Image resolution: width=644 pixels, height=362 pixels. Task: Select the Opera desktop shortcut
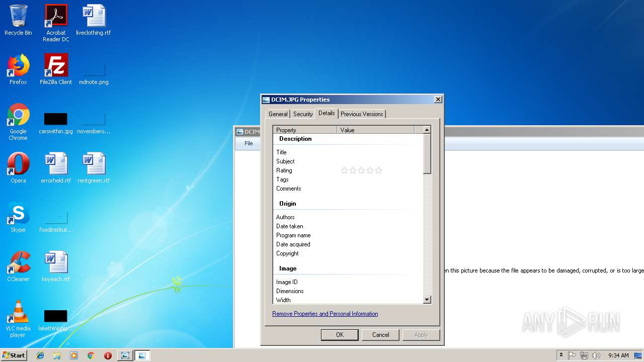click(x=18, y=168)
